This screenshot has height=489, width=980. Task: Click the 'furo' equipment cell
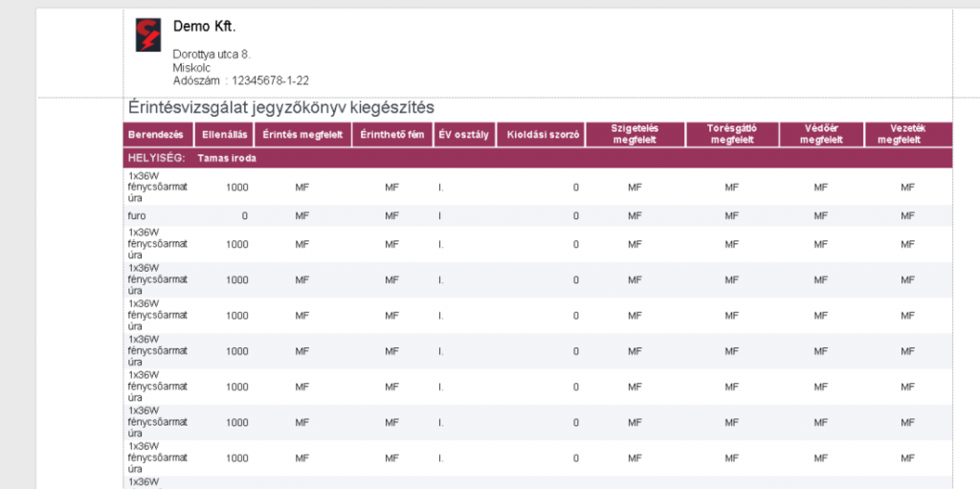(x=136, y=215)
